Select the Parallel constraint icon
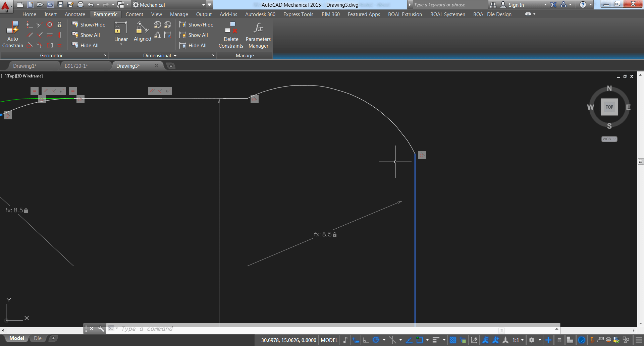Screen dimensions: 644x346 (30, 35)
